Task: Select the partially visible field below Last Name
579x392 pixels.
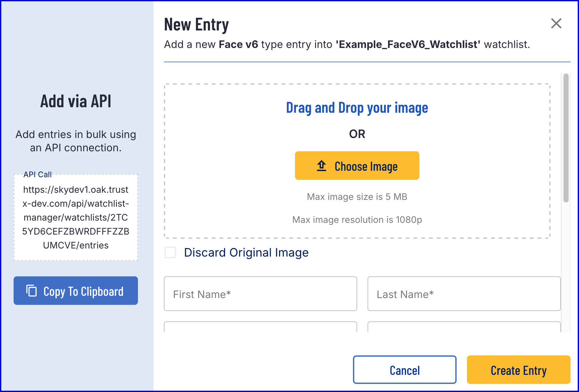Action: click(x=464, y=327)
